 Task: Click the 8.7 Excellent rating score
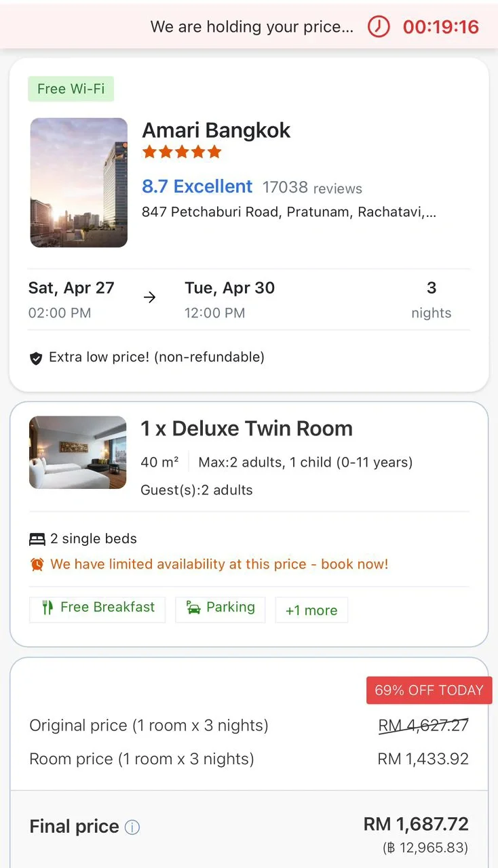(197, 186)
